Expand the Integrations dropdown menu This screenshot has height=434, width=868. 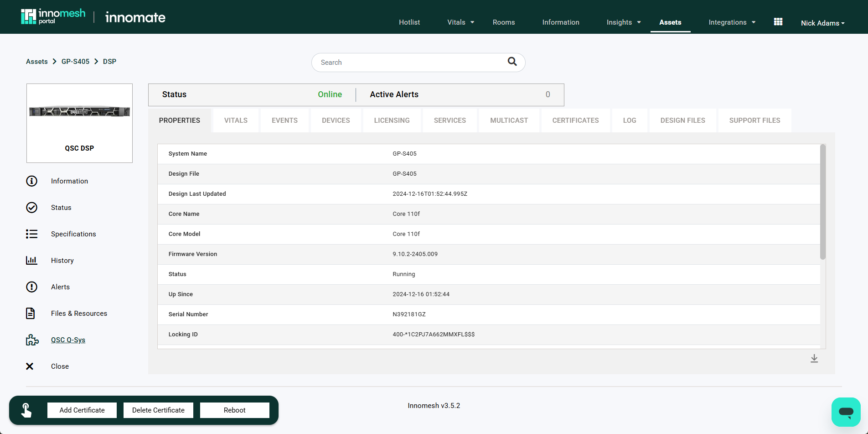[732, 22]
